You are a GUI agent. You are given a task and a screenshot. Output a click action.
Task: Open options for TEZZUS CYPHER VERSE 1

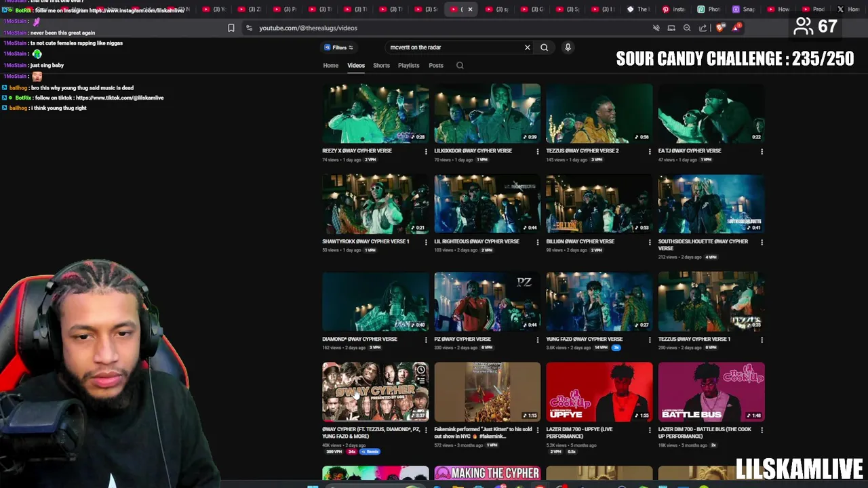[762, 340]
